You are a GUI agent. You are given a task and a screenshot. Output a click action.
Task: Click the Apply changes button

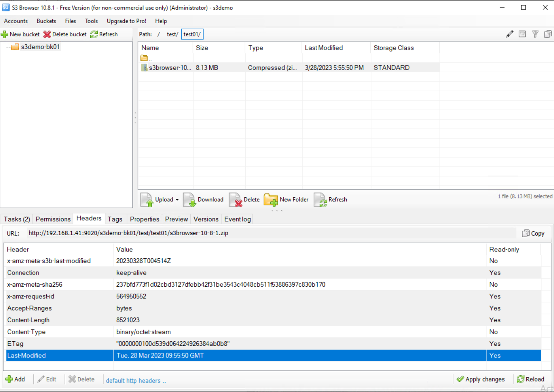[x=482, y=379]
